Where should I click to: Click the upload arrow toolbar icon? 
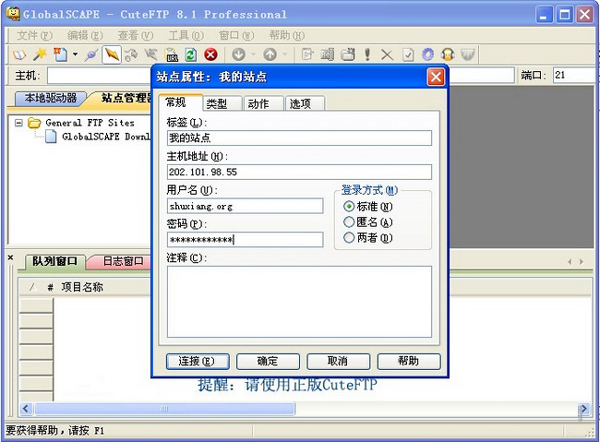click(x=270, y=54)
